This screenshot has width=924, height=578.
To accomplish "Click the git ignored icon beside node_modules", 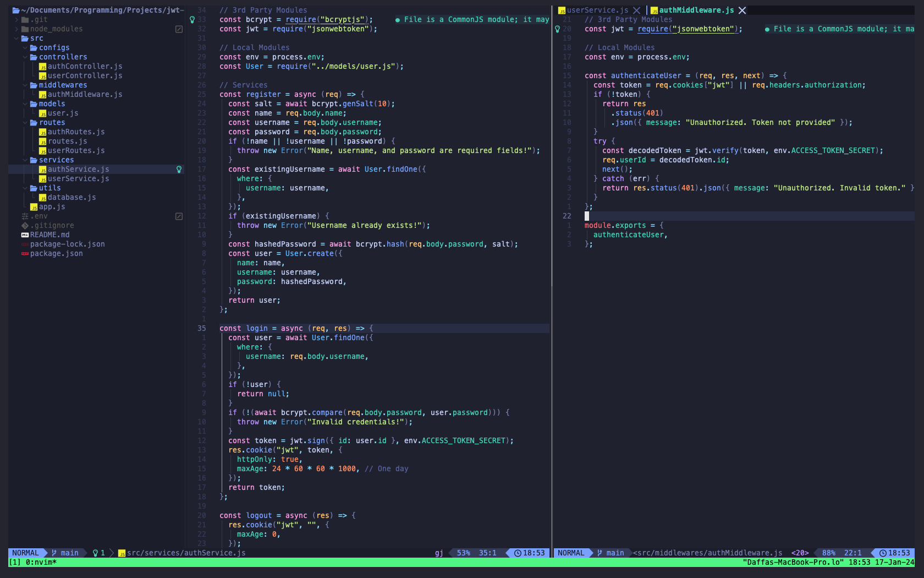I will click(x=179, y=29).
